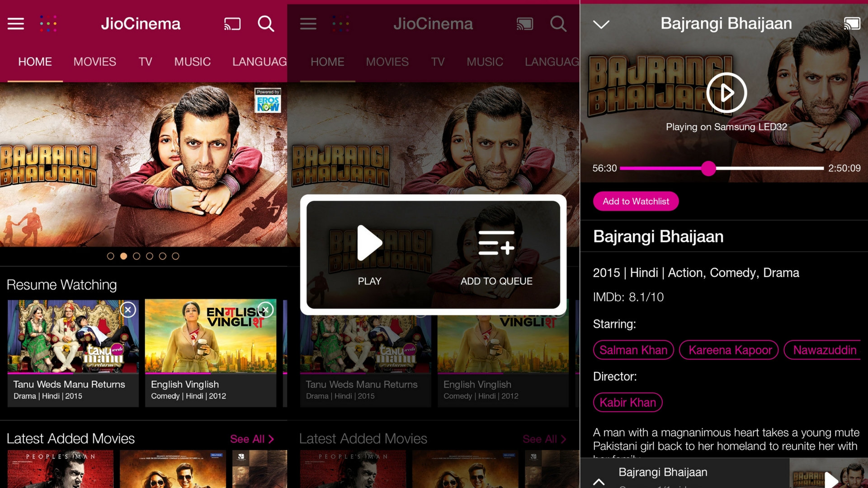Screen dimensions: 868x488
Task: Click the collapse chevron on movie panel
Action: (602, 24)
